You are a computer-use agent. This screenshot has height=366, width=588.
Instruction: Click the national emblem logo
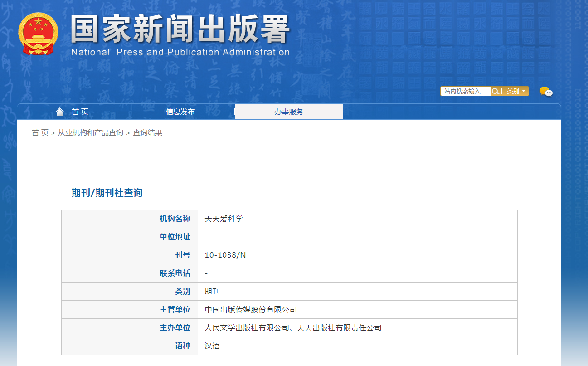pos(38,34)
